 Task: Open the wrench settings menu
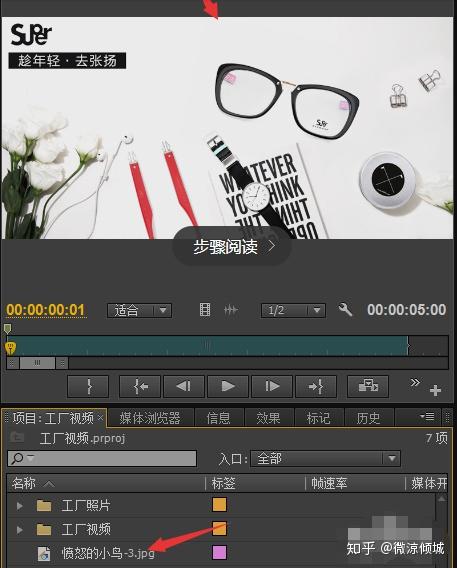[x=345, y=310]
